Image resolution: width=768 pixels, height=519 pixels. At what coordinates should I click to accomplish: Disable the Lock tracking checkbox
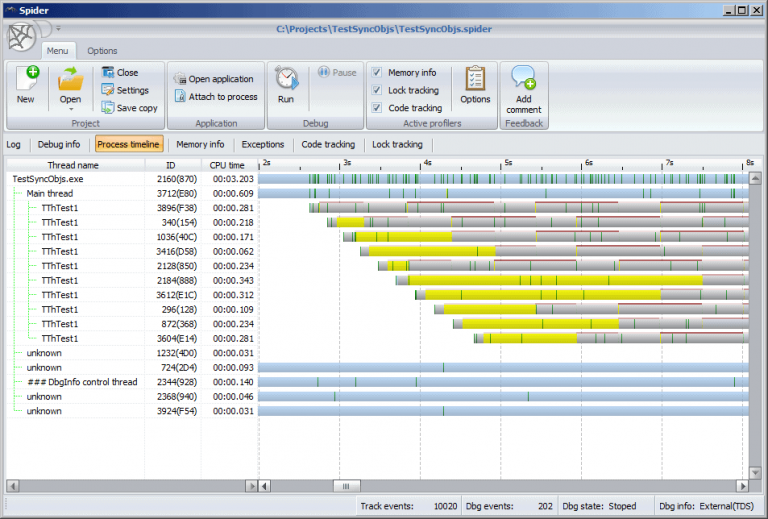376,90
